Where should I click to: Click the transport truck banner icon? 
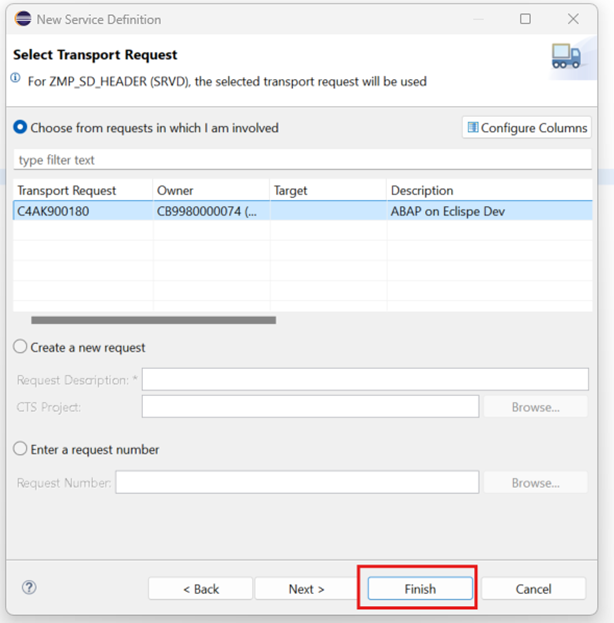pos(566,58)
